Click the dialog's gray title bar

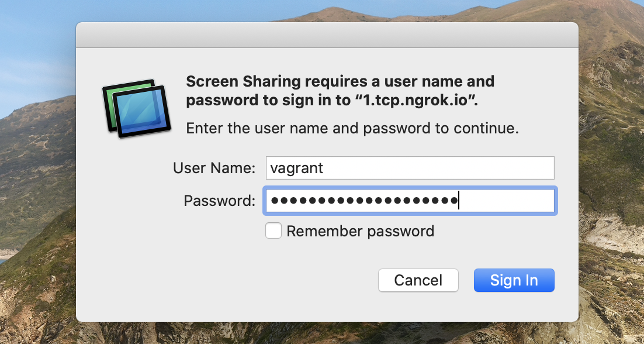(327, 35)
